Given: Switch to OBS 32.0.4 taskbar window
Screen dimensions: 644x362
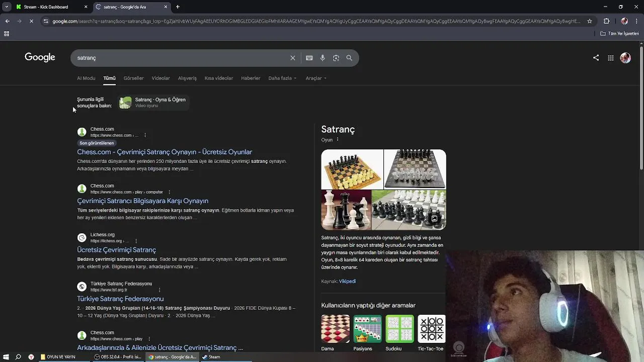Looking at the screenshot, I should tap(118, 357).
